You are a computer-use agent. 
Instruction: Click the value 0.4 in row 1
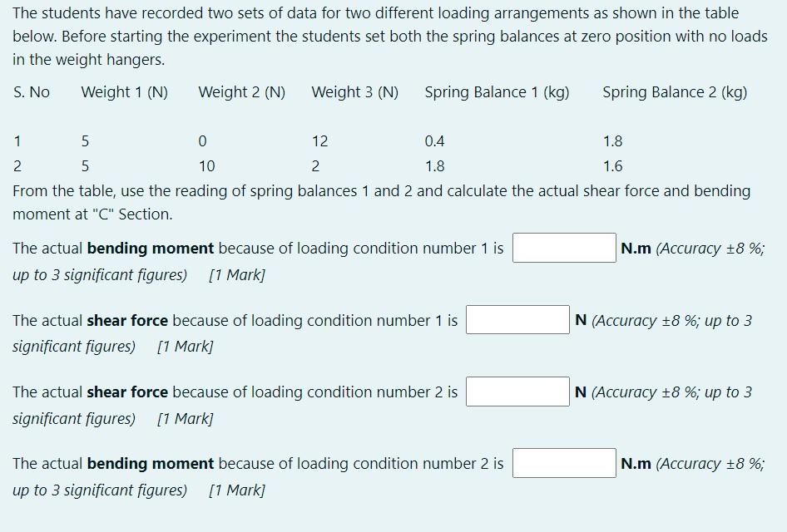click(x=434, y=140)
